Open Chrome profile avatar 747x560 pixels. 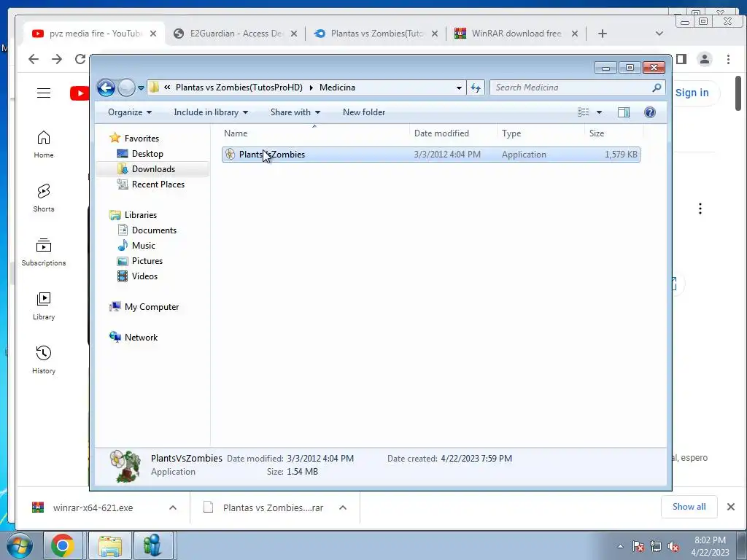[x=705, y=59]
